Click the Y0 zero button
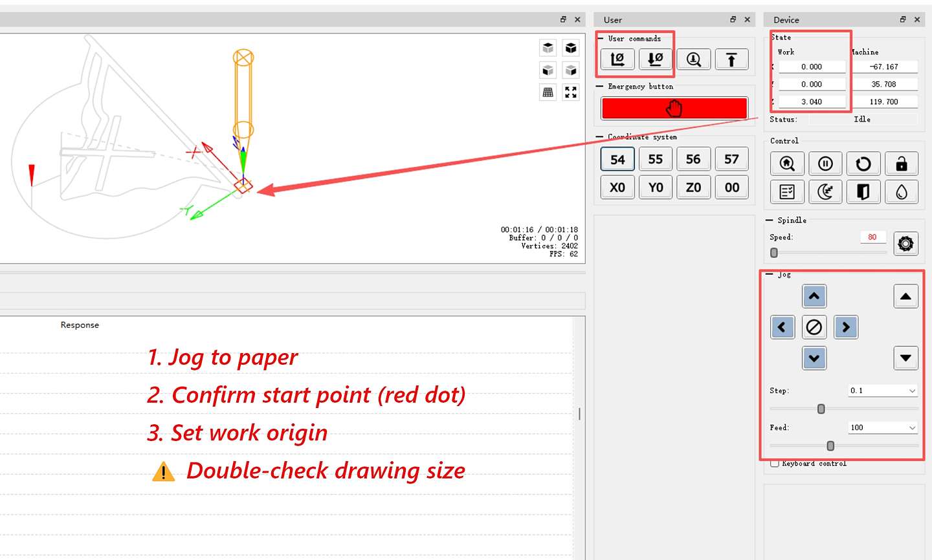The image size is (932, 560). point(656,188)
